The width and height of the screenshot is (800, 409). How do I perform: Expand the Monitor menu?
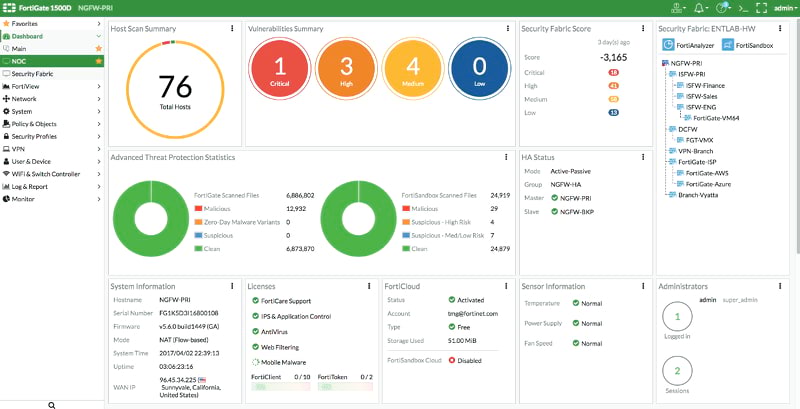point(52,199)
